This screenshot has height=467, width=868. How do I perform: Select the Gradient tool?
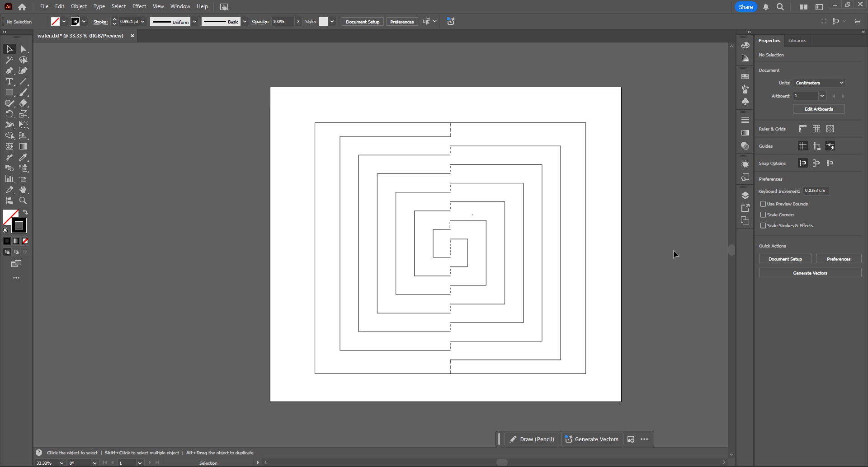point(24,146)
